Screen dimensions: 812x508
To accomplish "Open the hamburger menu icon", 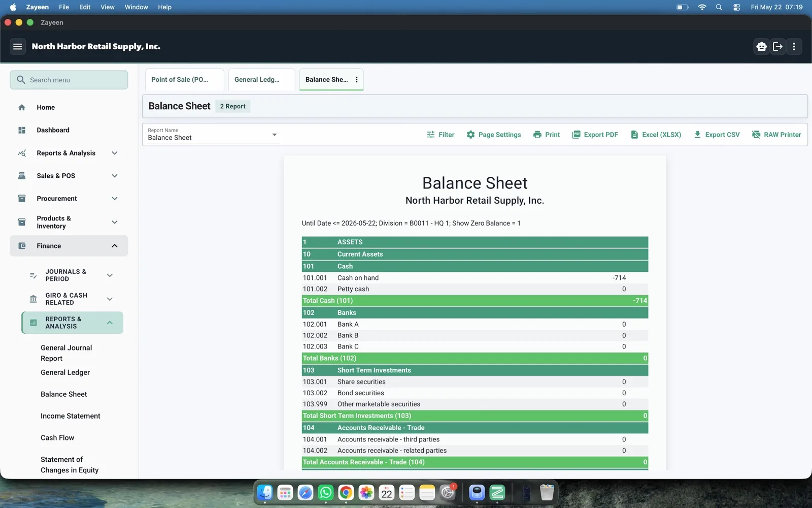I will [x=18, y=47].
